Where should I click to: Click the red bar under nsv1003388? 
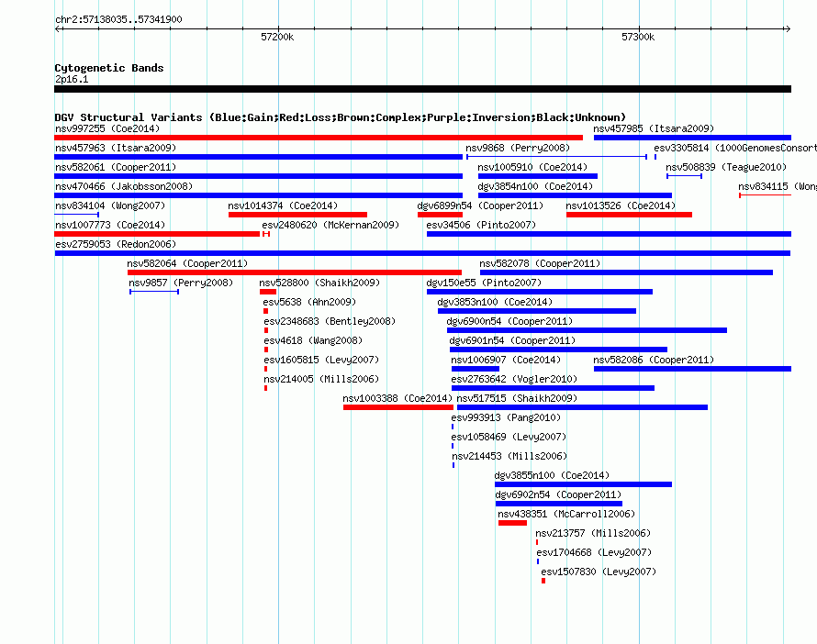coord(398,407)
